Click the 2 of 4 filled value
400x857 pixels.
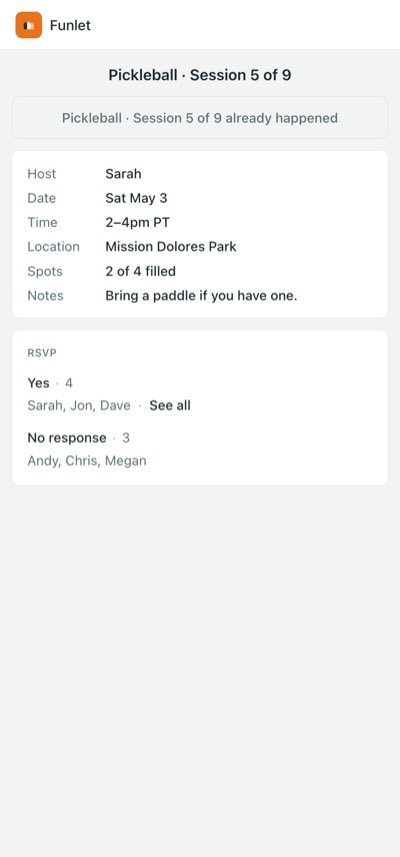(x=140, y=271)
